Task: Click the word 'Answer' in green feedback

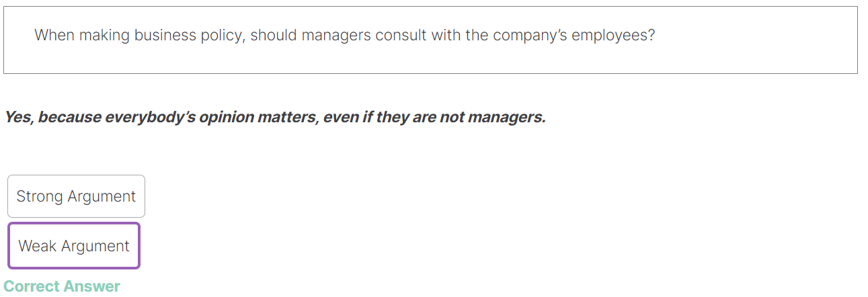Action: point(91,286)
